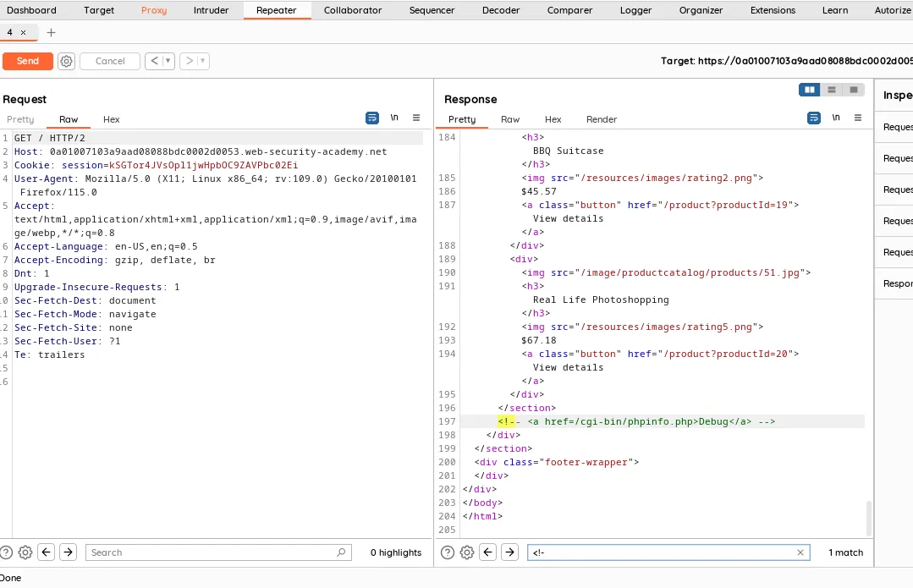Toggle non-printable characters in Request panel

click(x=394, y=118)
